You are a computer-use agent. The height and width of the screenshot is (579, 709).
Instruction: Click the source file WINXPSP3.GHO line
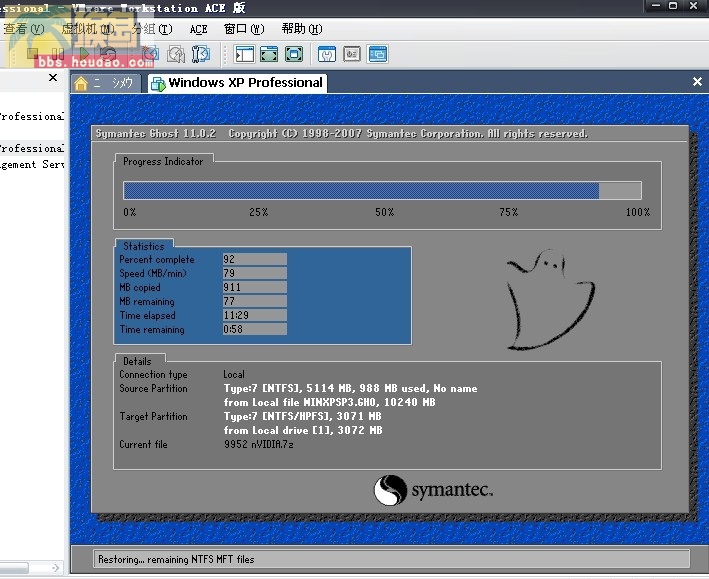329,402
